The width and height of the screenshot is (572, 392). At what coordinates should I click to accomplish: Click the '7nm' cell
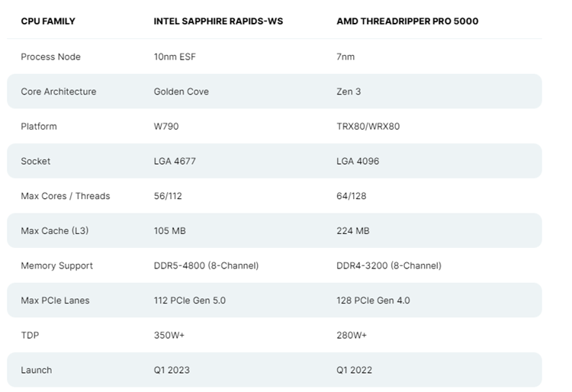pos(345,56)
